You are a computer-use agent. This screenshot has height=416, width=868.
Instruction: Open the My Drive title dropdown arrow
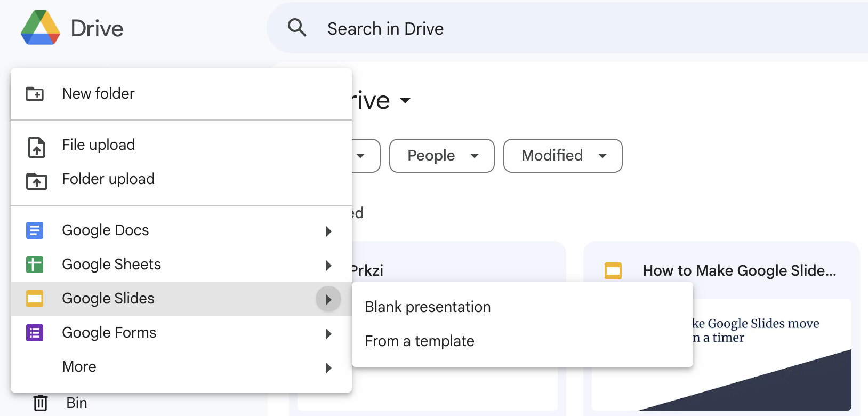pos(405,100)
